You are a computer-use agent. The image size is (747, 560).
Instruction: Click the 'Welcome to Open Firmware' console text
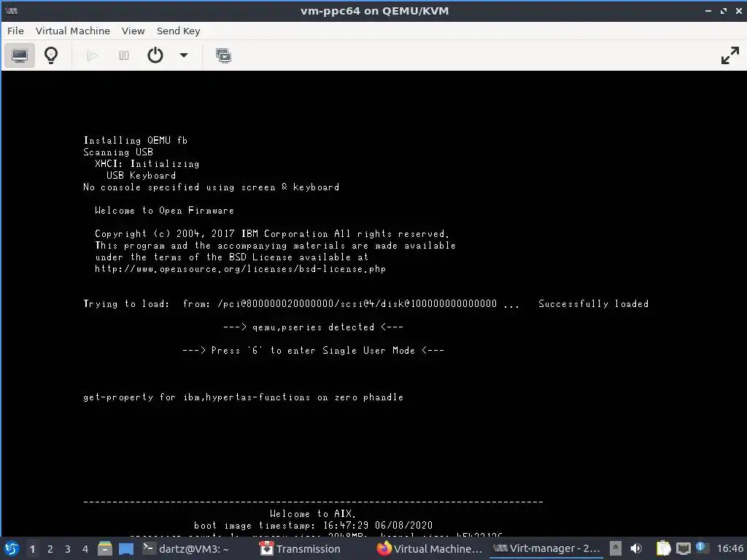coord(164,211)
